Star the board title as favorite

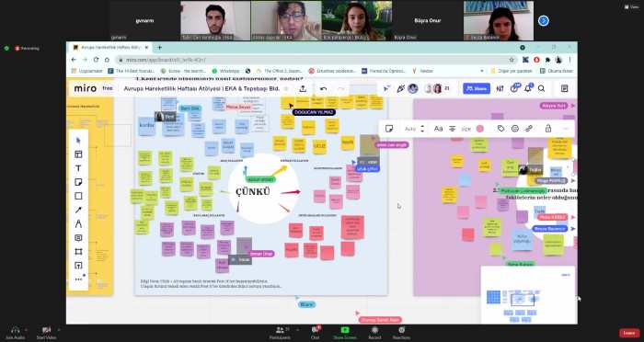(x=286, y=88)
